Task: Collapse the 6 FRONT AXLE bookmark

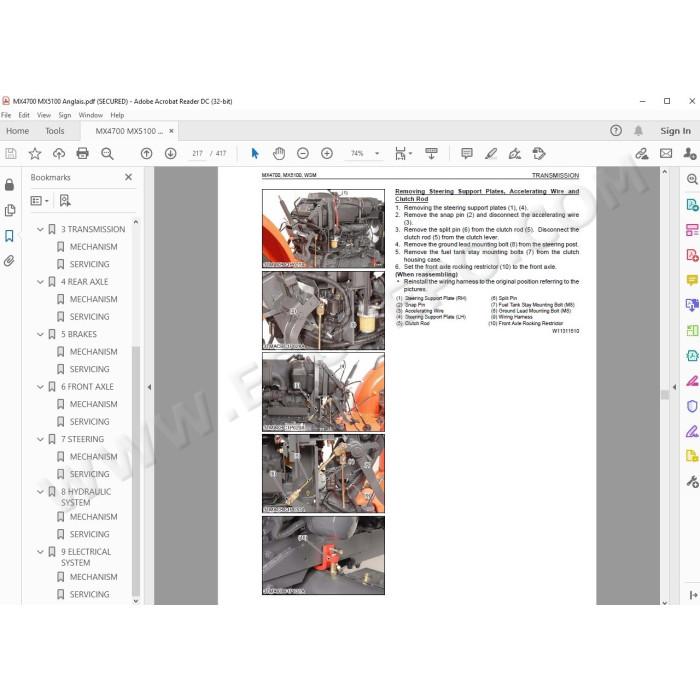Action: click(40, 387)
